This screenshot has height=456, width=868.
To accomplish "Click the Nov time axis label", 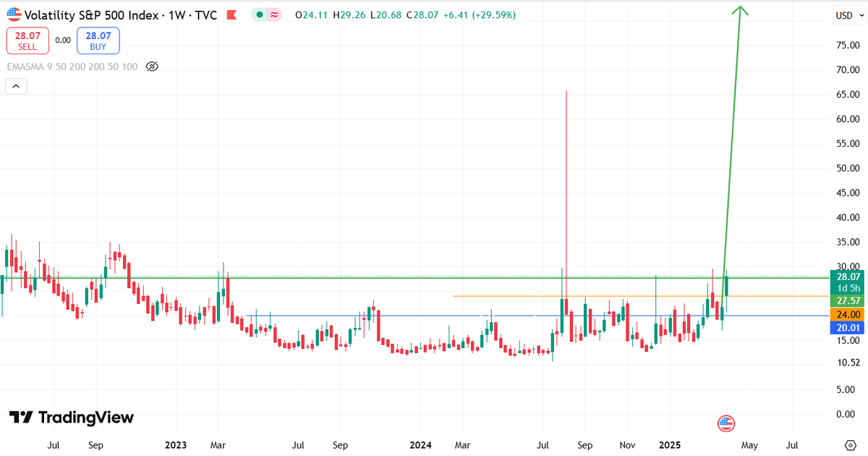I will pyautogui.click(x=628, y=444).
